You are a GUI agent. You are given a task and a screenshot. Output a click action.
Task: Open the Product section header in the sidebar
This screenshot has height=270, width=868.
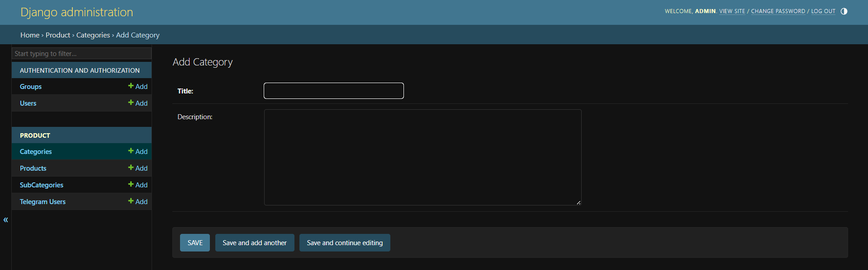coord(35,135)
